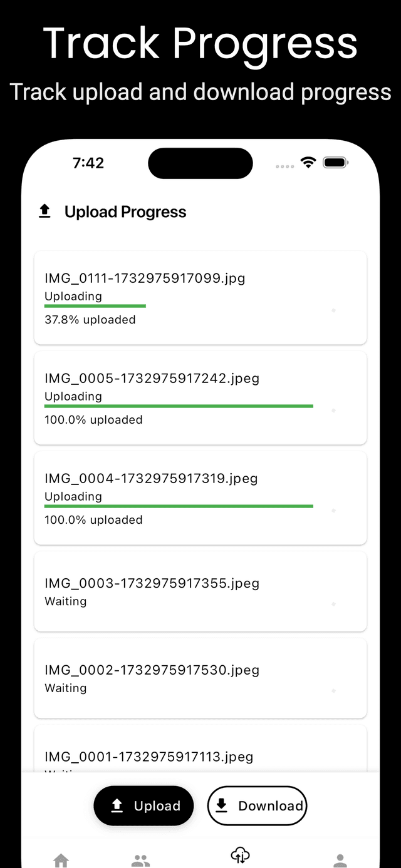Image resolution: width=401 pixels, height=868 pixels.
Task: Go to the Home tab icon
Action: tap(61, 860)
